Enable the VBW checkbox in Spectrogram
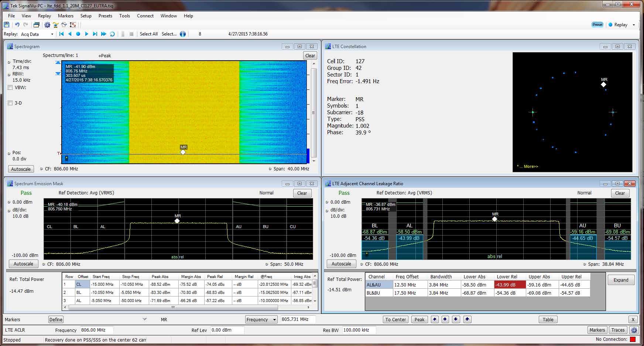The image size is (644, 346). click(x=10, y=88)
